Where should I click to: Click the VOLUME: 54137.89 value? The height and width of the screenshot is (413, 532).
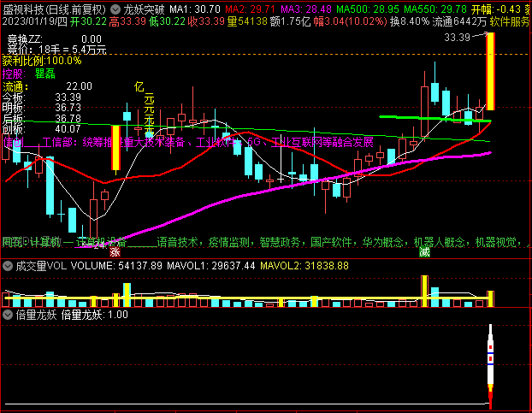click(116, 266)
